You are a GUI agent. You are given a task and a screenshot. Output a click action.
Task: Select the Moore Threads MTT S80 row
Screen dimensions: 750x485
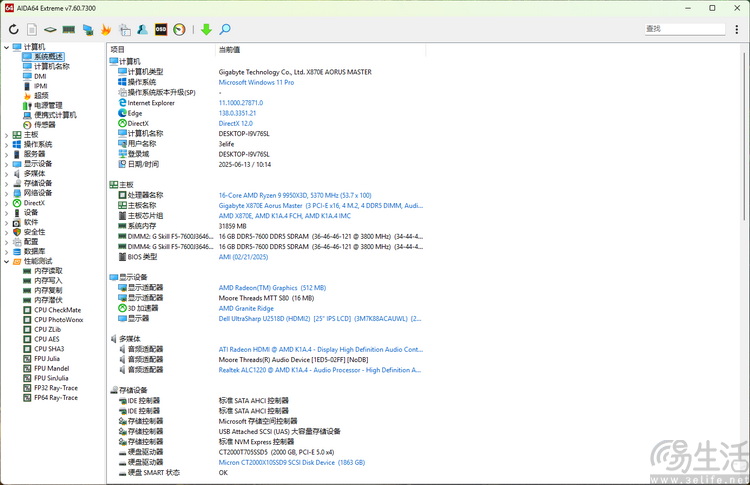pyautogui.click(x=265, y=298)
